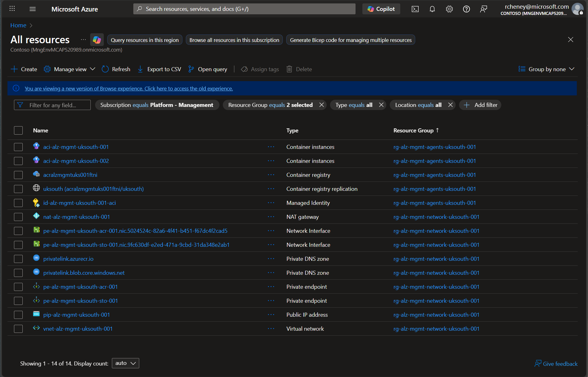Image resolution: width=588 pixels, height=377 pixels.
Task: Open the feedback (person) icon
Action: click(483, 9)
